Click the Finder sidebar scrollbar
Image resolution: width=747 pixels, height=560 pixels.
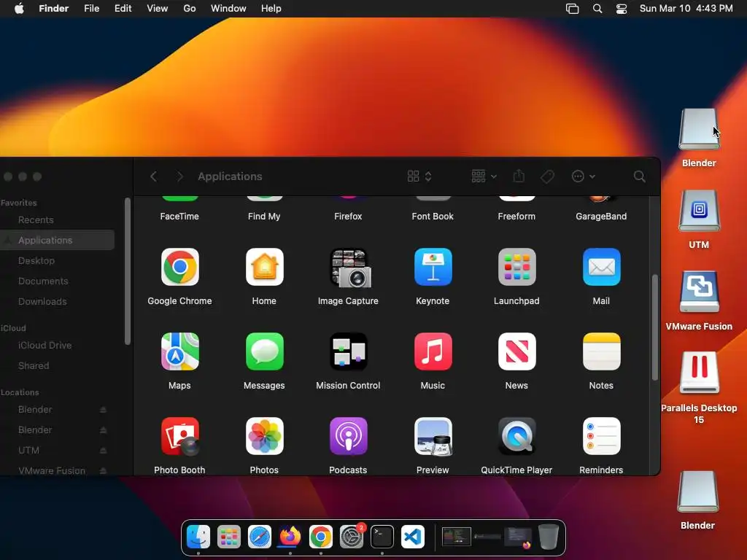pos(127,271)
